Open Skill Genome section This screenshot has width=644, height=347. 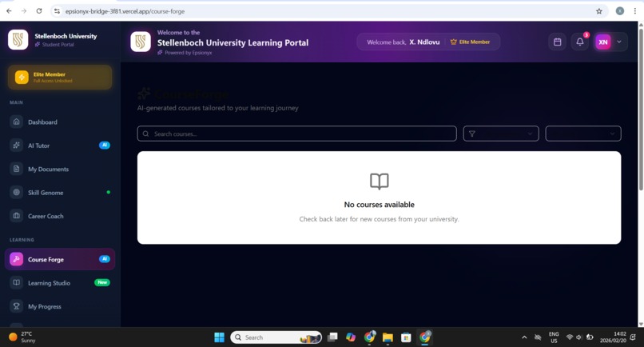coord(60,193)
